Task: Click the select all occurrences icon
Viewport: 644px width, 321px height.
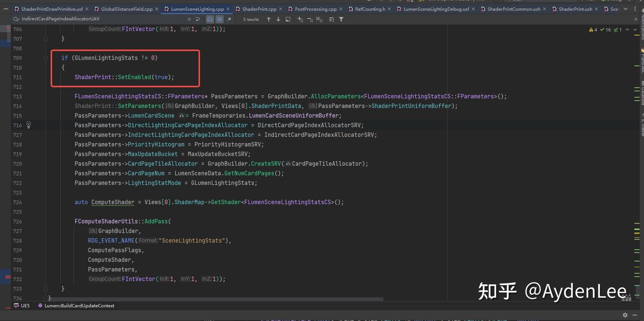Action: (x=319, y=19)
